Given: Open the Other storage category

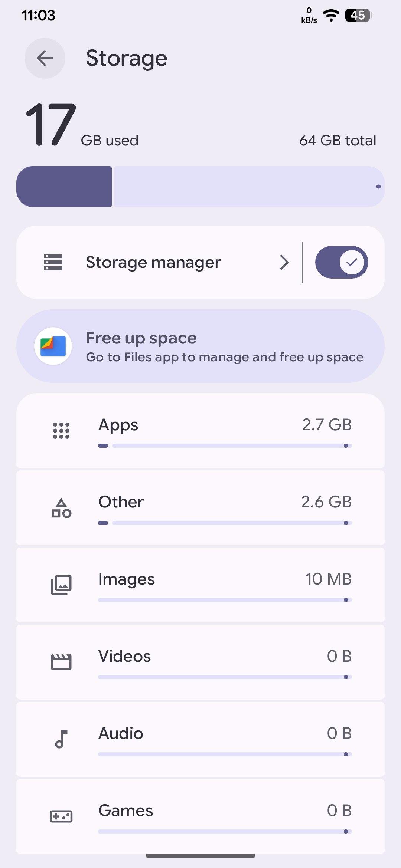Looking at the screenshot, I should point(121,502).
